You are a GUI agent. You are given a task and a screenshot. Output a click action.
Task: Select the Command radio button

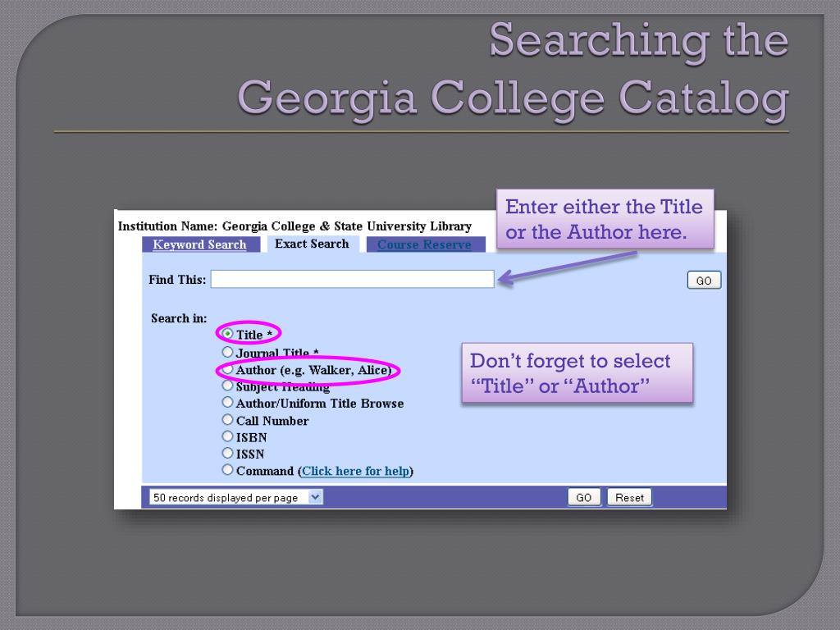[x=227, y=470]
